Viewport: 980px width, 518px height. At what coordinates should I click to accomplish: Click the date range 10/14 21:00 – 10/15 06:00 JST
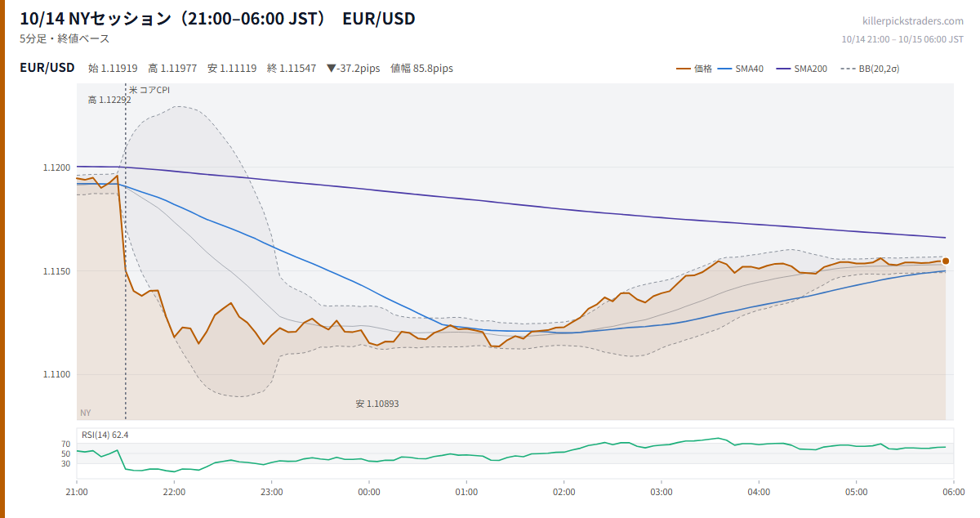tap(902, 39)
